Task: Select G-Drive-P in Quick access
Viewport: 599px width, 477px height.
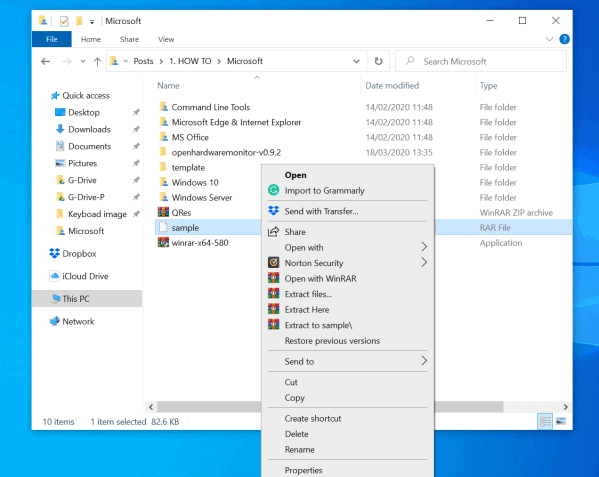Action: point(86,197)
